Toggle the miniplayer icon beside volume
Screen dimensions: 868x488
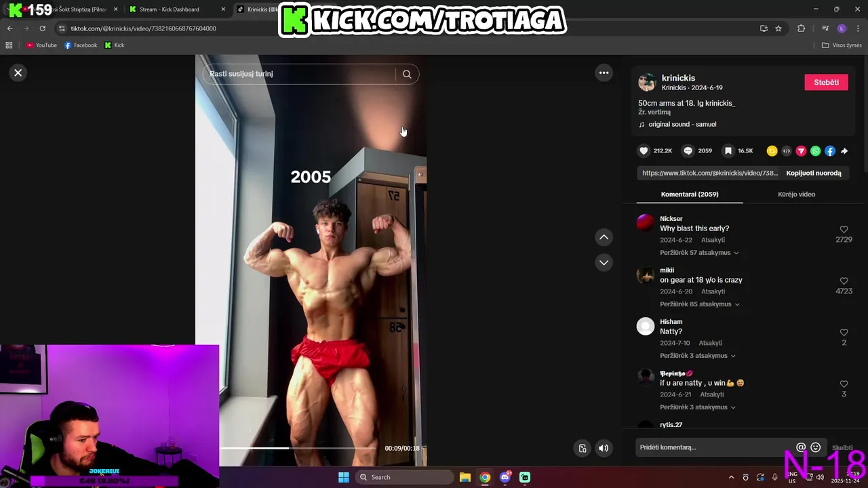coord(583,448)
